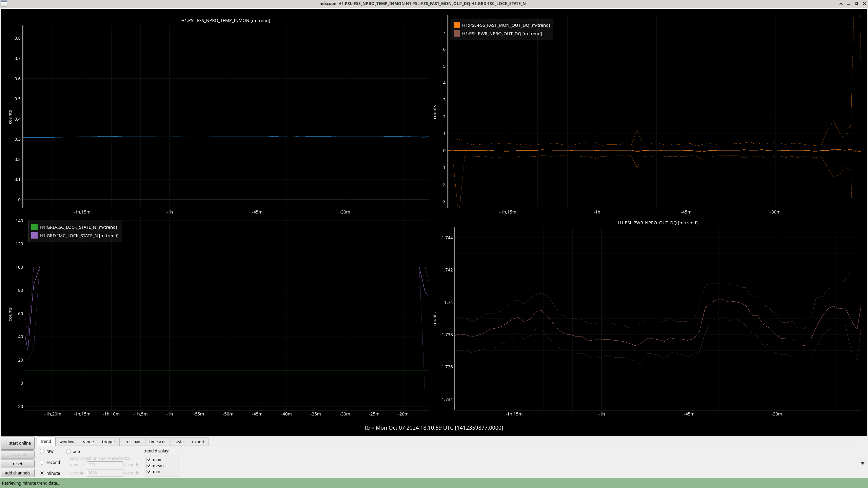Click the H1:GRD-IMC_LOCK_STATE_N legend label
The height and width of the screenshot is (488, 868).
pos(79,236)
